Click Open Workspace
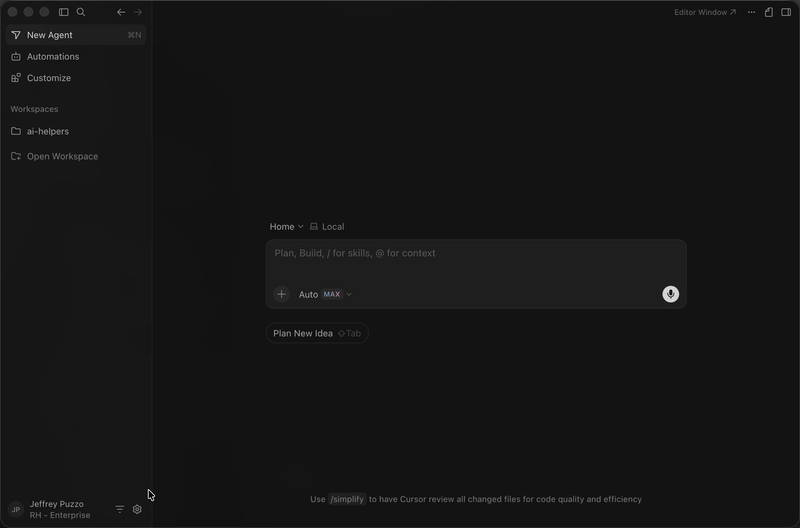The width and height of the screenshot is (800, 528). coord(76,156)
